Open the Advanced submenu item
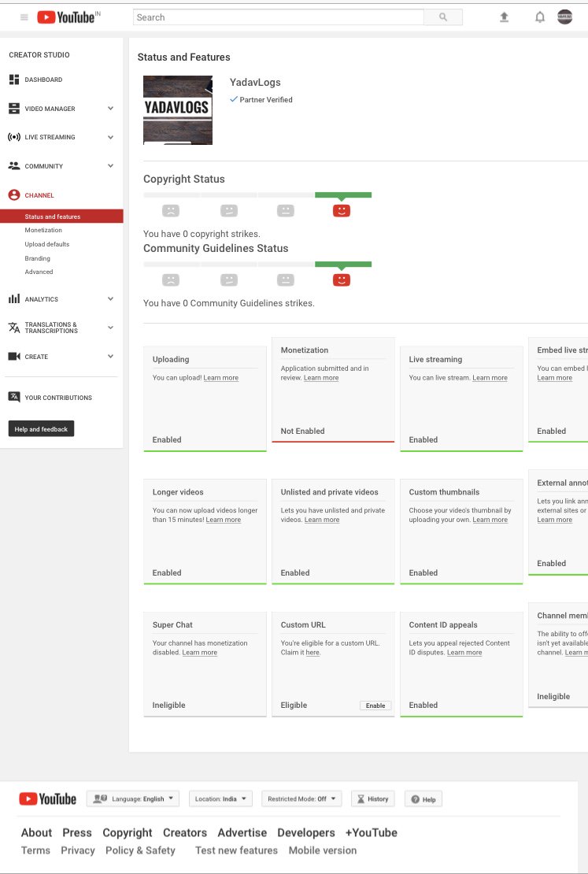Image resolution: width=588 pixels, height=874 pixels. [x=39, y=272]
